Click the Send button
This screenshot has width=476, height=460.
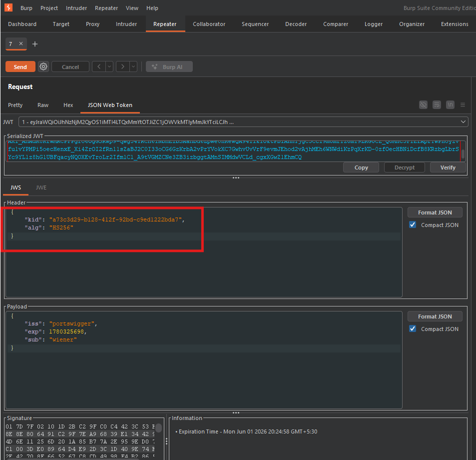[20, 67]
